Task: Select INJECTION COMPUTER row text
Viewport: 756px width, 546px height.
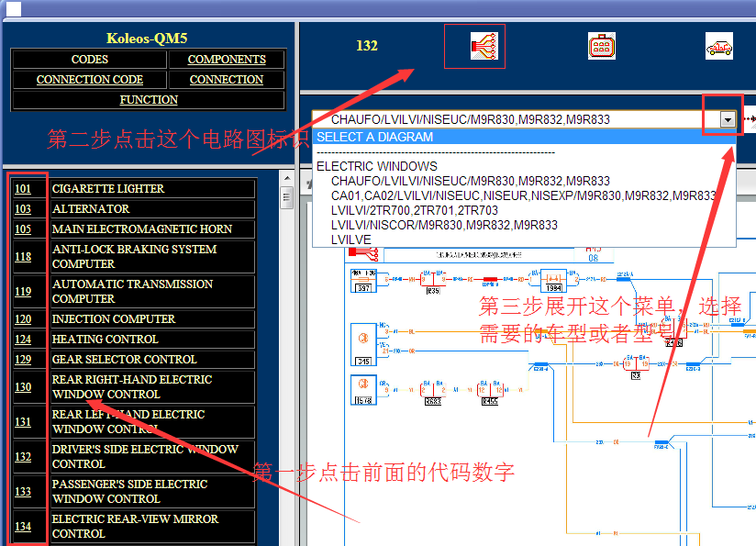Action: coord(113,319)
